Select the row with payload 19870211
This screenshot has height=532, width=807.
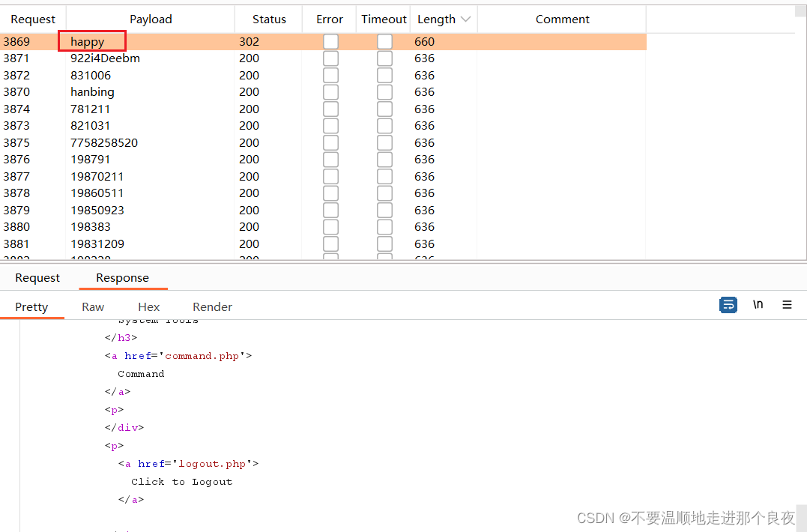(323, 177)
